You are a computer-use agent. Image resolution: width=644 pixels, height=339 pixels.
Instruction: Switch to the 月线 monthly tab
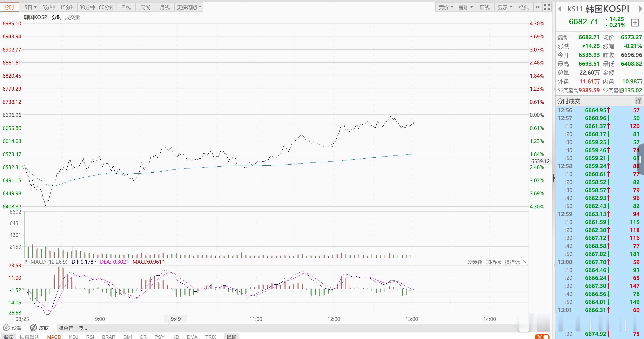[x=165, y=7]
